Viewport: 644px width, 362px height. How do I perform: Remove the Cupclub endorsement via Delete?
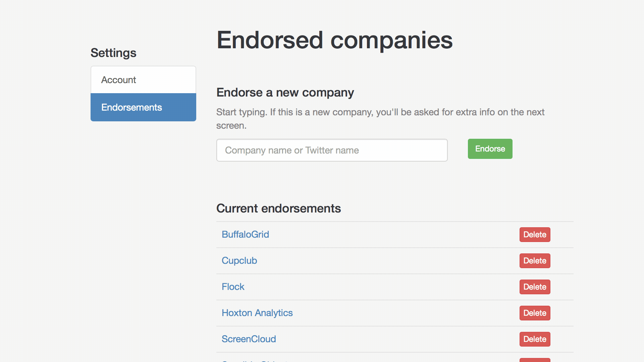(x=535, y=261)
